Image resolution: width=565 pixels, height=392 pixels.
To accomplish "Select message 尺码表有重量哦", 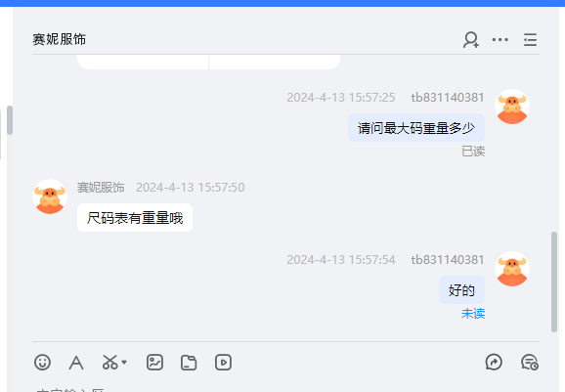I will click(135, 218).
